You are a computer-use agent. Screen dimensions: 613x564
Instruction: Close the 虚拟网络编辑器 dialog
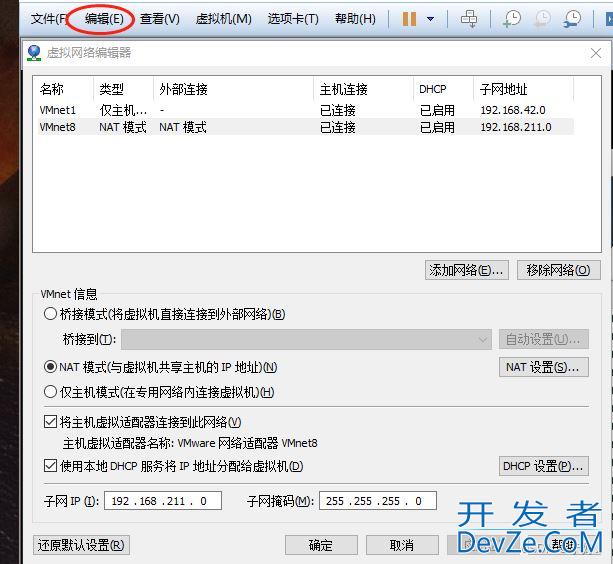[596, 53]
